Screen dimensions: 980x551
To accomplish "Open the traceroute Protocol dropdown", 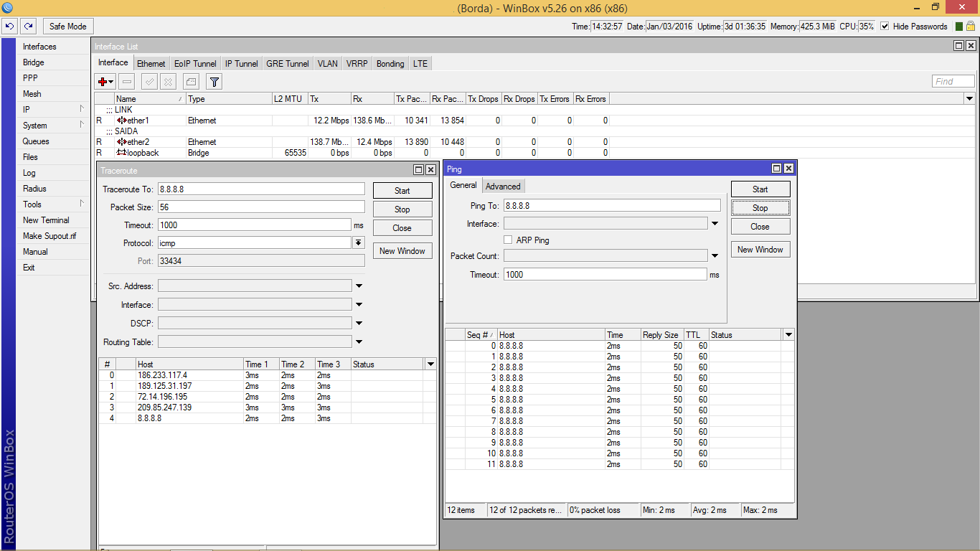I will [358, 243].
